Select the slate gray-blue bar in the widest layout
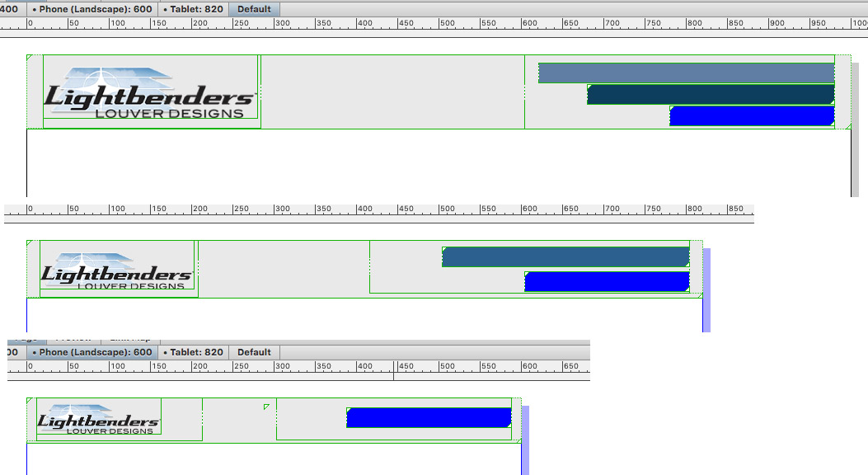The width and height of the screenshot is (868, 475). 687,73
